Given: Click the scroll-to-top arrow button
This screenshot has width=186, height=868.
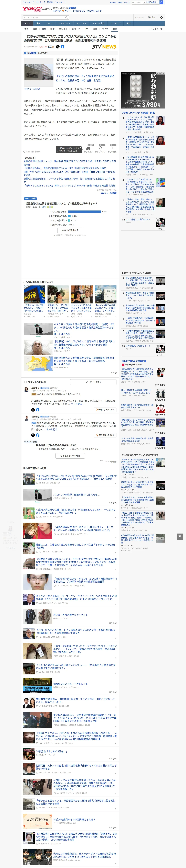Looking at the screenshot, I should point(180,536).
